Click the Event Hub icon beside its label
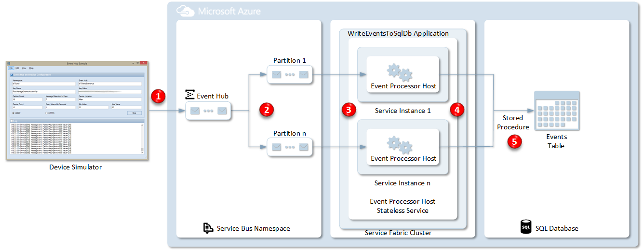644x251 pixels. [190, 96]
